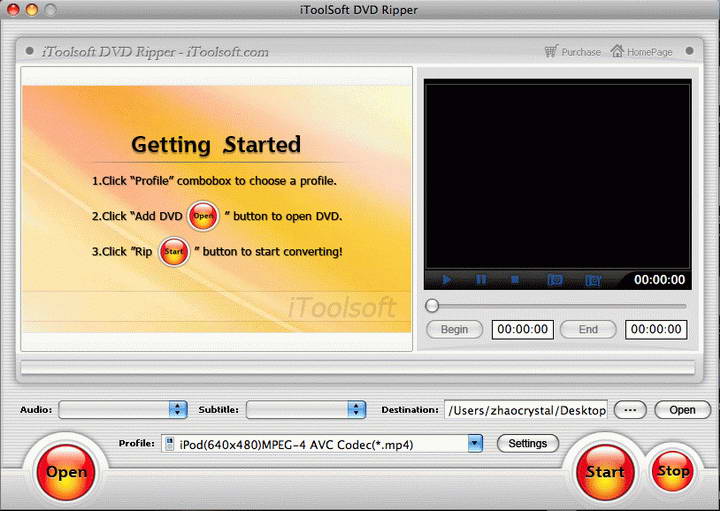Click the Begin time field
The width and height of the screenshot is (720, 511).
click(523, 330)
